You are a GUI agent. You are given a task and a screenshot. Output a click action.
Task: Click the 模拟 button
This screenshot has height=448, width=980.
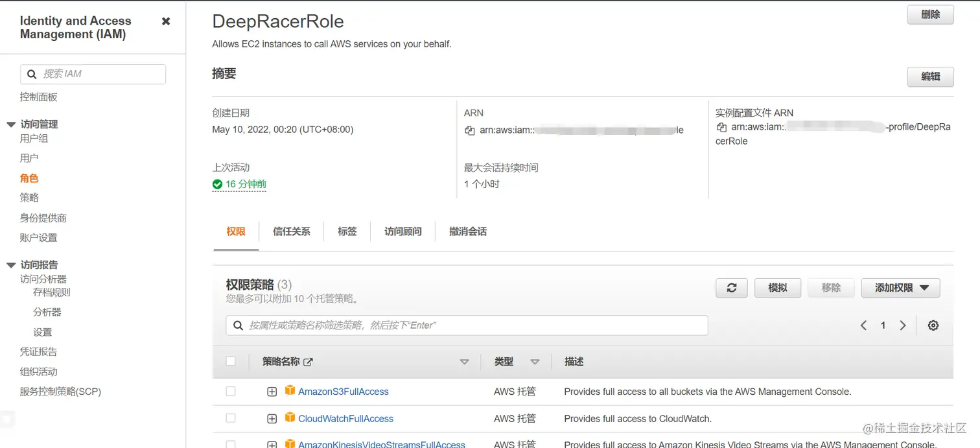pyautogui.click(x=778, y=288)
